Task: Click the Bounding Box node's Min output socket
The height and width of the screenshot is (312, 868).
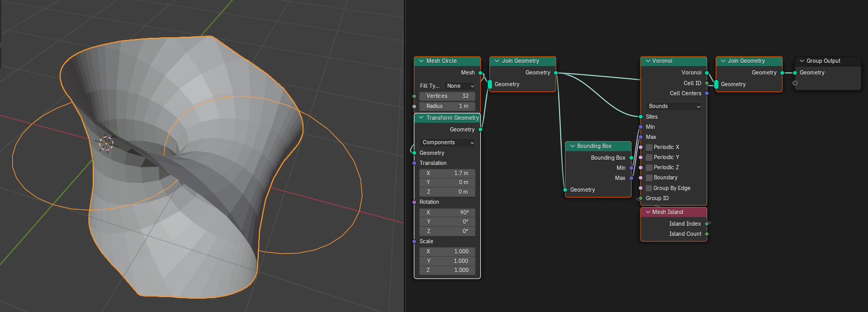Action: click(x=632, y=168)
